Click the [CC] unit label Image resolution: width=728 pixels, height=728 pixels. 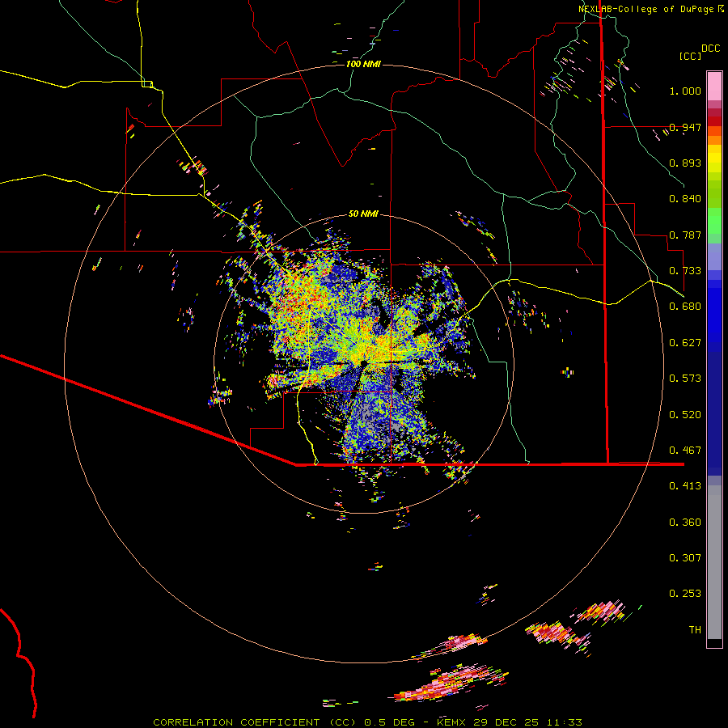pyautogui.click(x=690, y=56)
